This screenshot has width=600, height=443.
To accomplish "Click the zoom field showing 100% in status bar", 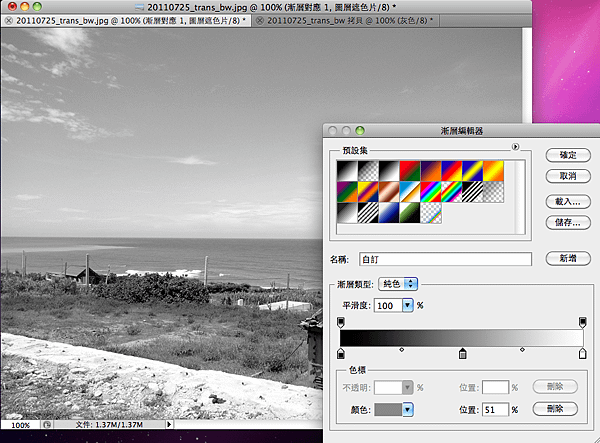I will point(21,425).
